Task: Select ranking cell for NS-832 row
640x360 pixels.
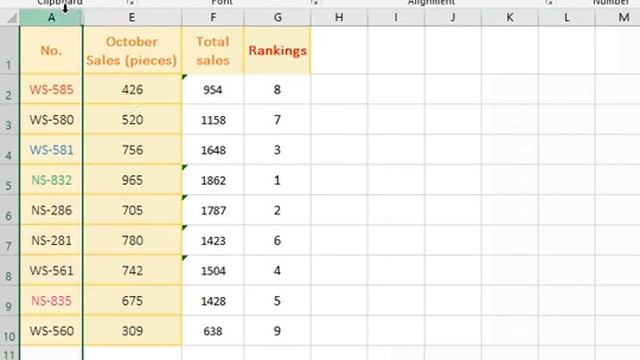Action: click(277, 180)
